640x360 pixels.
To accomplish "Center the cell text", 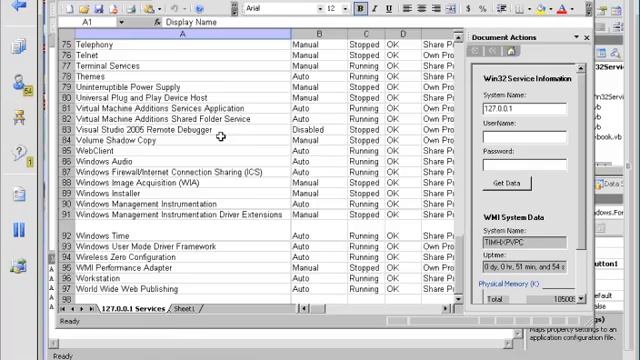I will pyautogui.click(x=422, y=9).
